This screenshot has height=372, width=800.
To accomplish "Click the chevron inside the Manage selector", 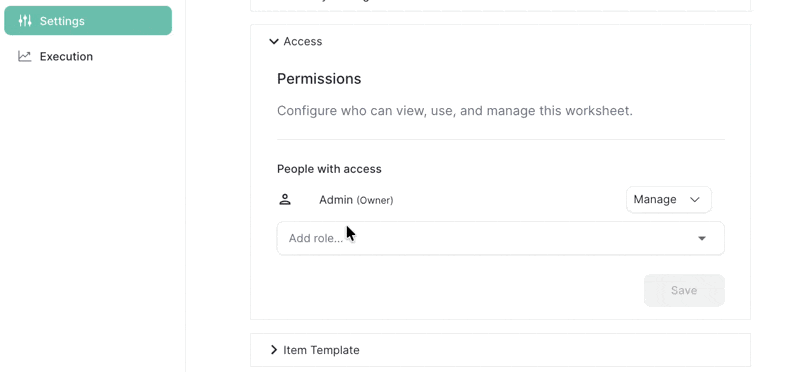I will coord(694,200).
